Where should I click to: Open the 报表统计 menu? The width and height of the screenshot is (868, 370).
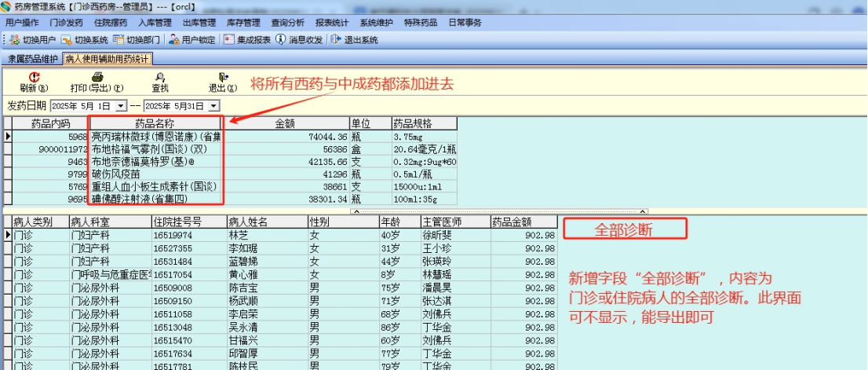pos(332,23)
